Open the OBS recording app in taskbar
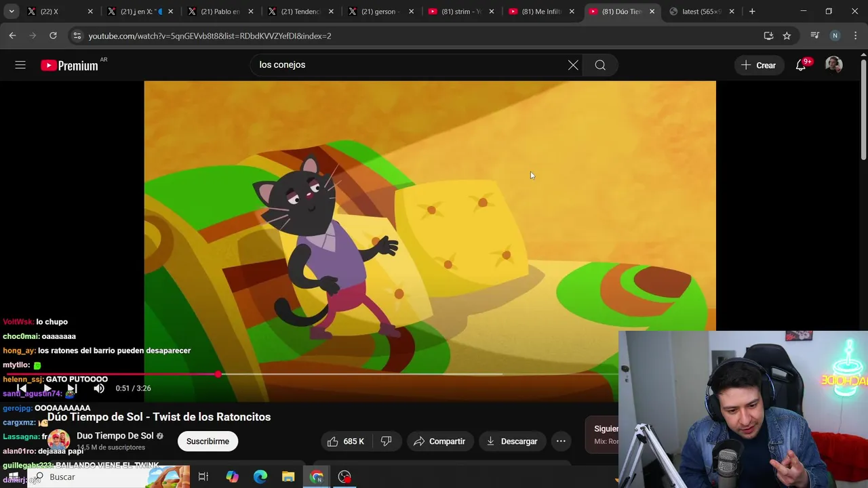868x488 pixels. [x=344, y=477]
